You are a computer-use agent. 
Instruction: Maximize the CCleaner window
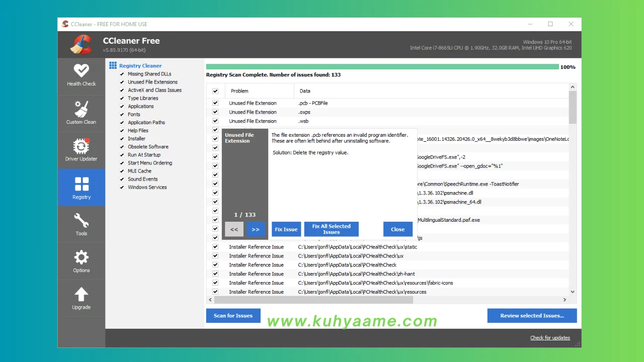tap(550, 24)
